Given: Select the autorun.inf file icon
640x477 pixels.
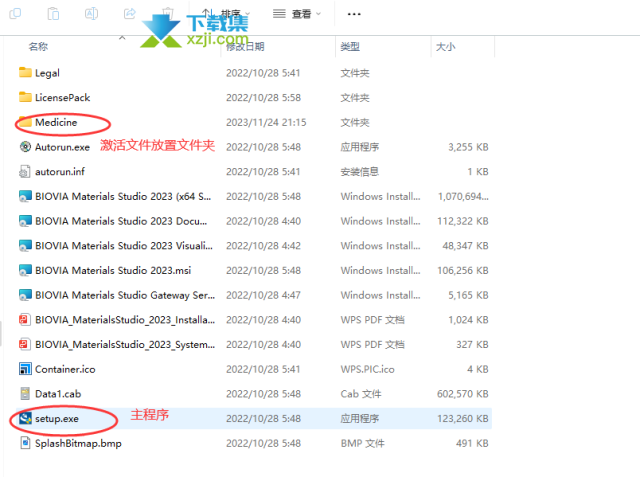Looking at the screenshot, I should [24, 171].
